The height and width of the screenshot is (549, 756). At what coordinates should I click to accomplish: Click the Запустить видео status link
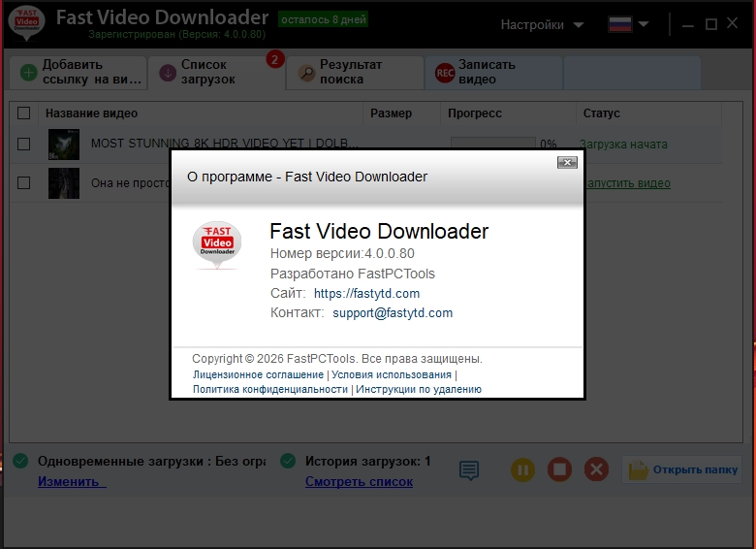tap(627, 183)
